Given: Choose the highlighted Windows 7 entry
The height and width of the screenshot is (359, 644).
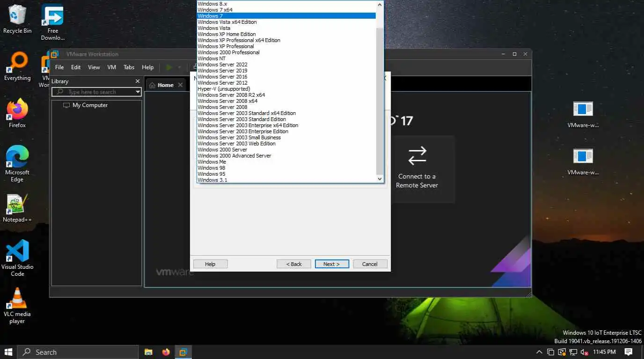Looking at the screenshot, I should point(286,16).
